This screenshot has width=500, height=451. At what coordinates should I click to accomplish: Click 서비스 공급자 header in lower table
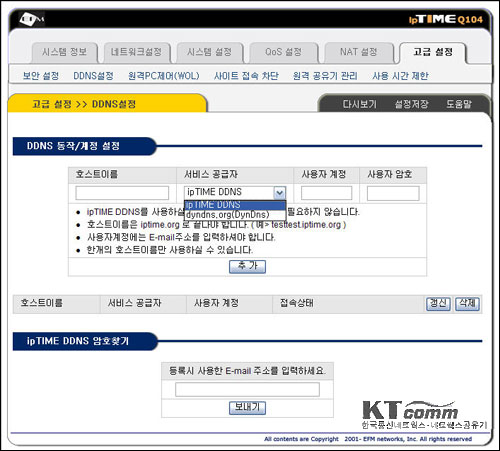point(134,303)
